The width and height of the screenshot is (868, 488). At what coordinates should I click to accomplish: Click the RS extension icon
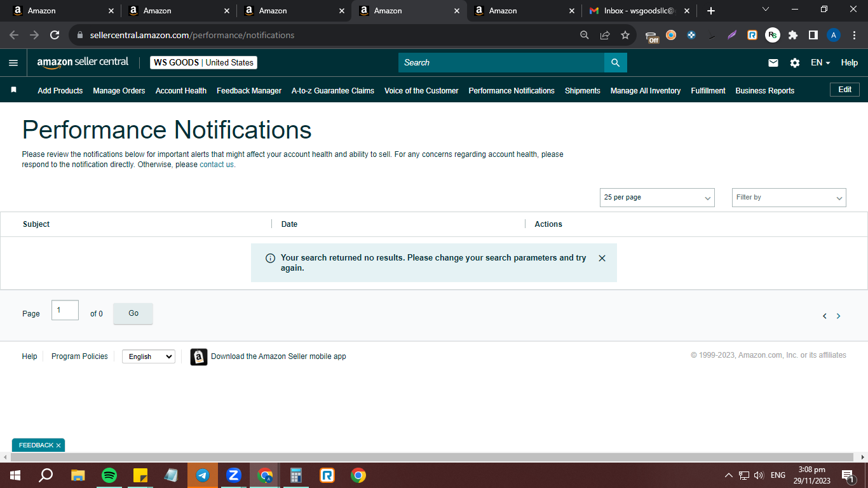(x=773, y=35)
